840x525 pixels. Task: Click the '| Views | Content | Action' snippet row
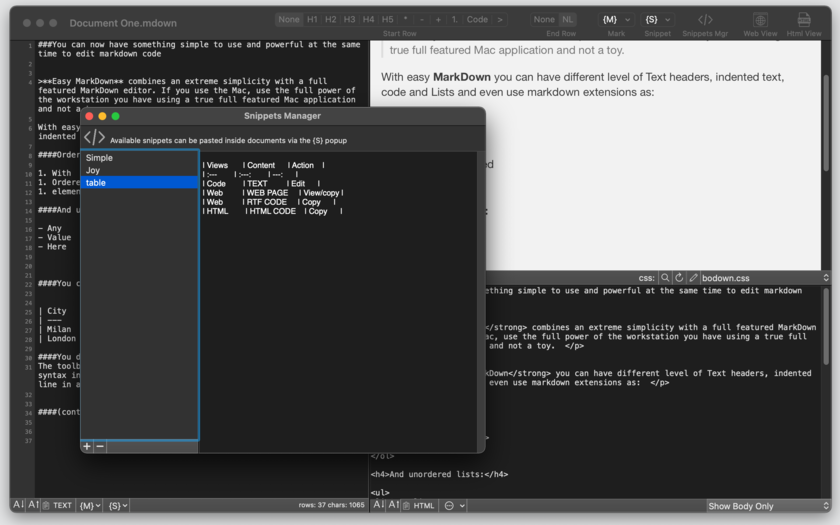coord(263,165)
